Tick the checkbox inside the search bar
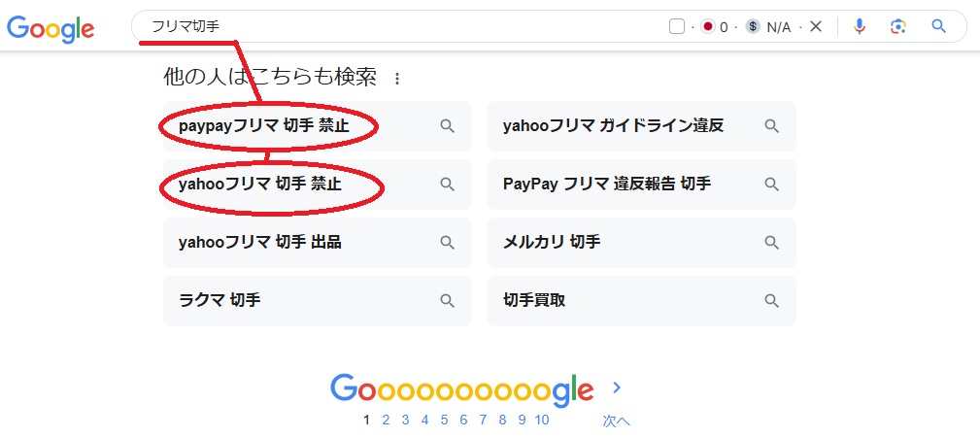980x438 pixels. pyautogui.click(x=677, y=26)
